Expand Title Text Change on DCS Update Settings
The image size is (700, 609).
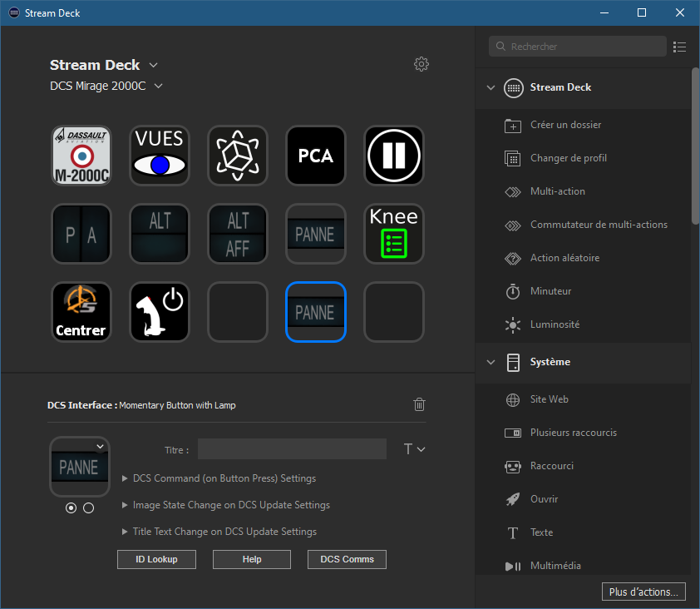[219, 532]
